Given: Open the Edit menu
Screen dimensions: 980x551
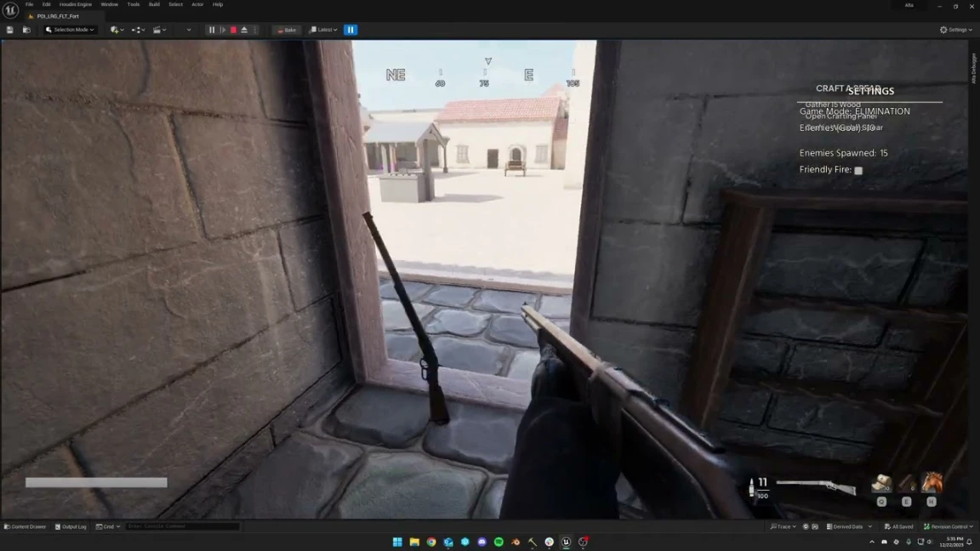Looking at the screenshot, I should 46,4.
